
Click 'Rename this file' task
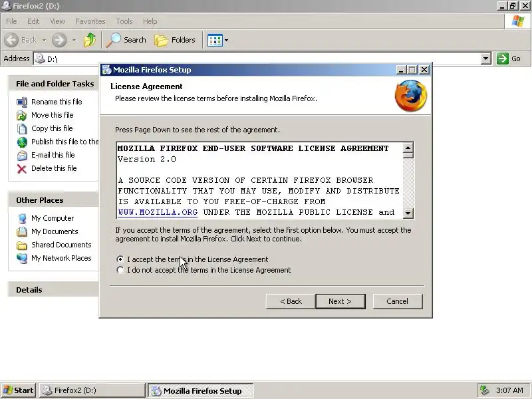57,102
